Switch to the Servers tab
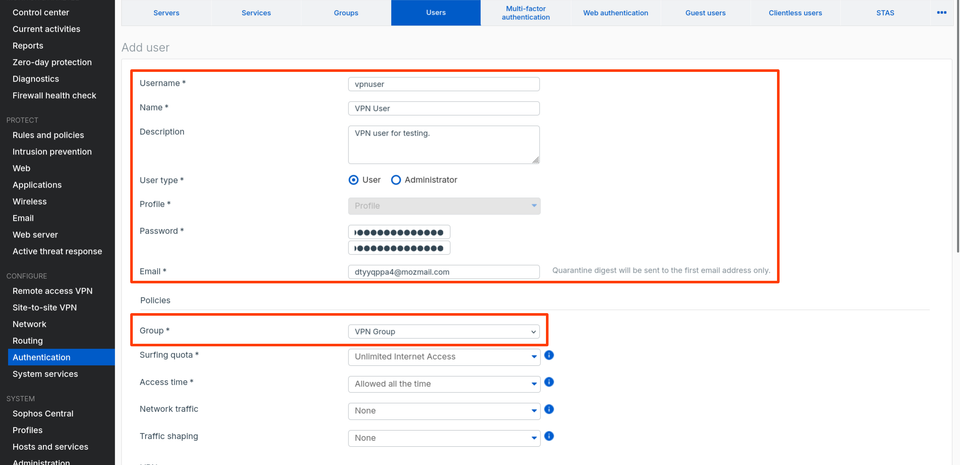 [167, 13]
